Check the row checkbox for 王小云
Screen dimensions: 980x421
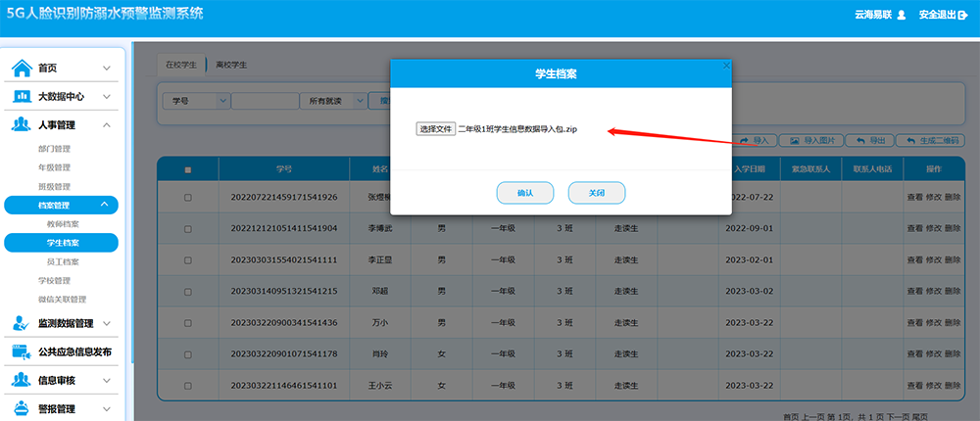coord(188,386)
